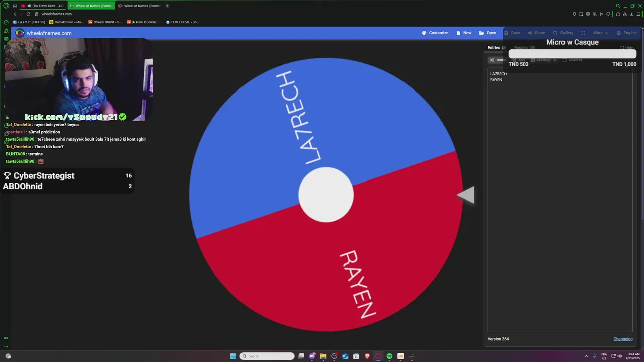
Task: Enable the Advanced checkbox
Action: pyautogui.click(x=565, y=60)
